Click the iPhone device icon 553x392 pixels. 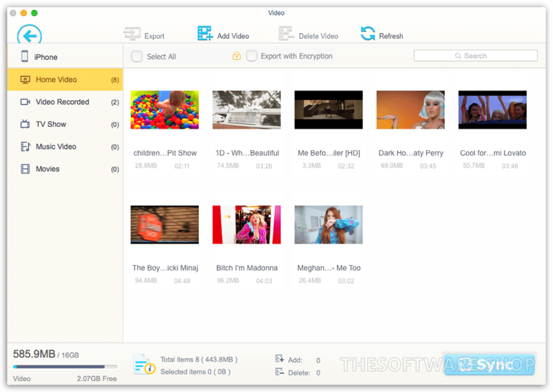click(25, 56)
